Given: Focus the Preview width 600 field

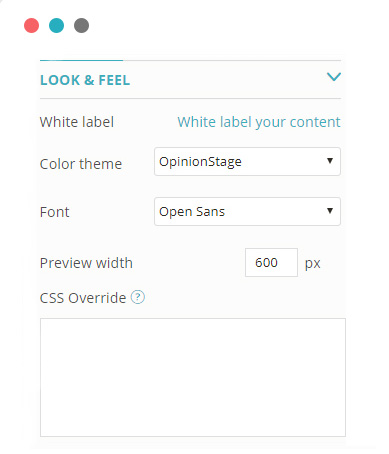Looking at the screenshot, I should (x=271, y=262).
